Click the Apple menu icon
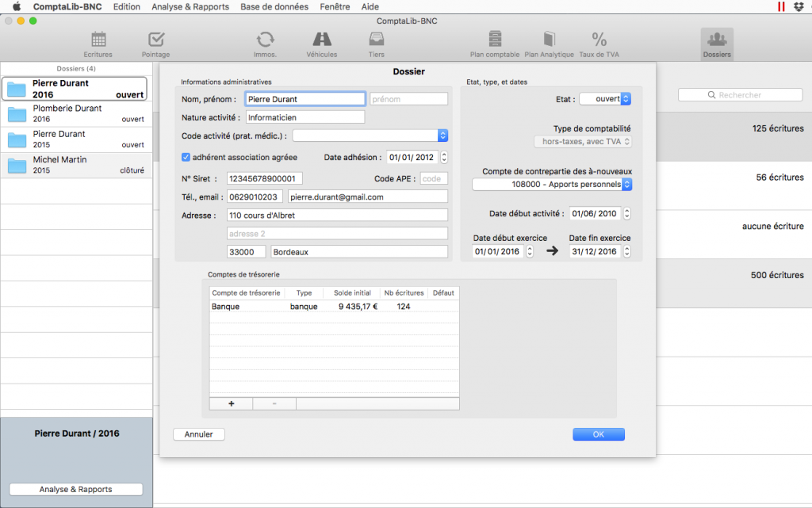Image resolution: width=812 pixels, height=508 pixels. pyautogui.click(x=16, y=6)
